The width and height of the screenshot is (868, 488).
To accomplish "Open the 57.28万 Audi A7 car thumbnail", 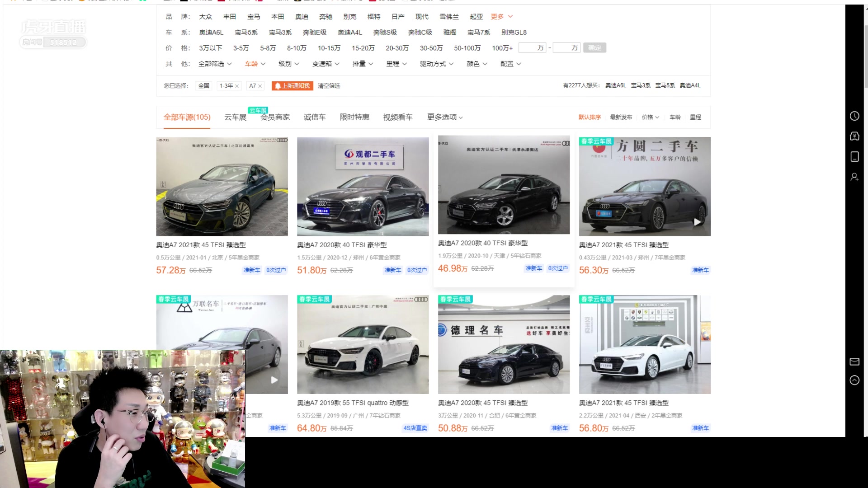I will 222,186.
